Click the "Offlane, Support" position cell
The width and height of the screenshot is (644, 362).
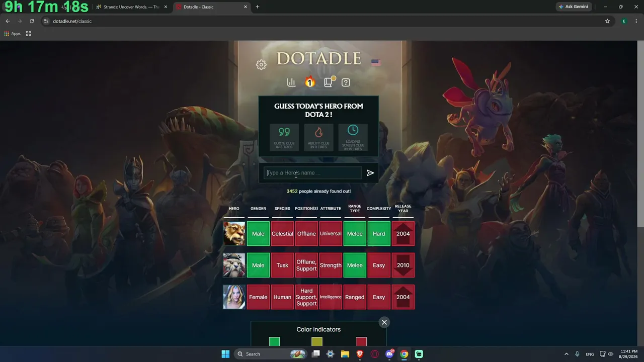[x=306, y=265]
